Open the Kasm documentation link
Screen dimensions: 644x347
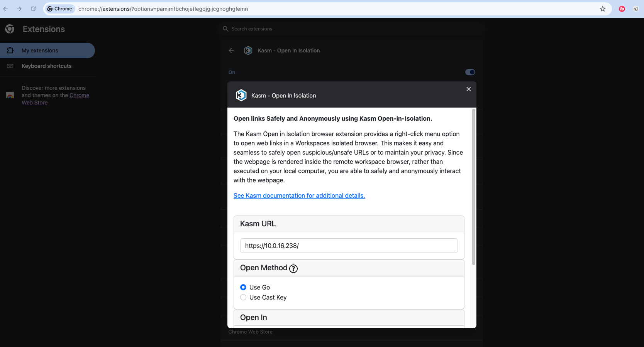pyautogui.click(x=299, y=195)
